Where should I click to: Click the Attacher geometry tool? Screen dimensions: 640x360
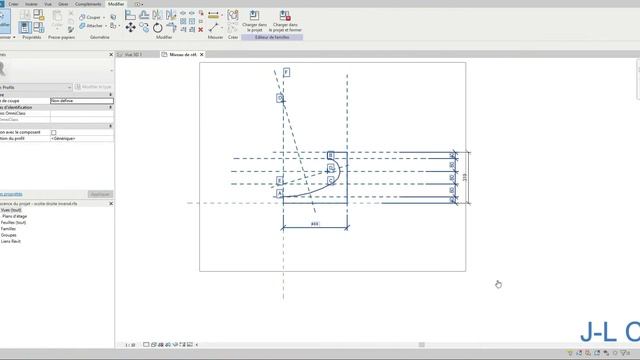pyautogui.click(x=91, y=26)
